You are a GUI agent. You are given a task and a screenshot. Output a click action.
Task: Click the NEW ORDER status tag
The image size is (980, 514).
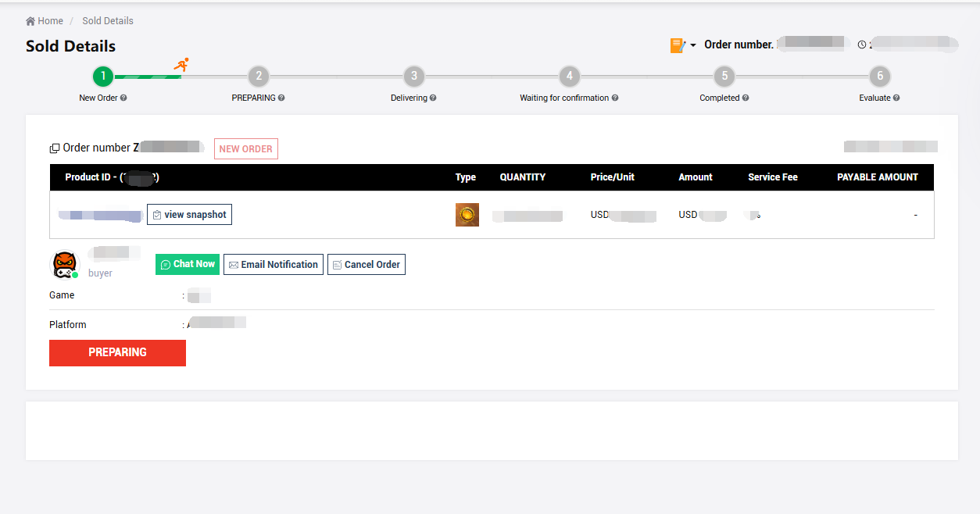tap(246, 149)
